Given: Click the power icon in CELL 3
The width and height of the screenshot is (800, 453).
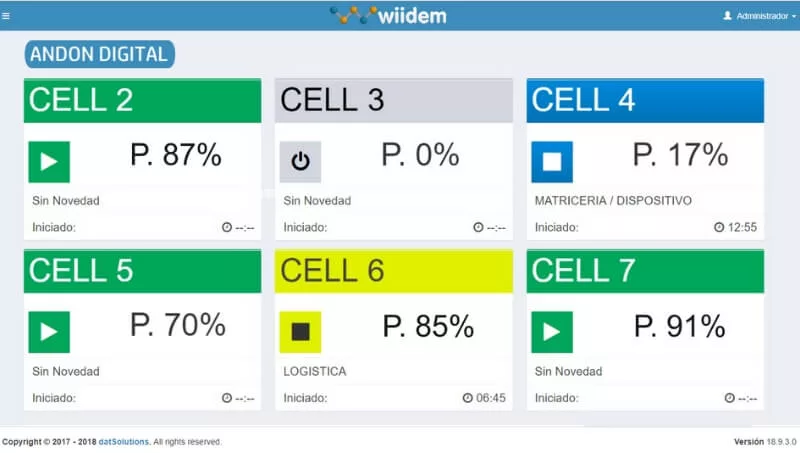Looking at the screenshot, I should (300, 161).
